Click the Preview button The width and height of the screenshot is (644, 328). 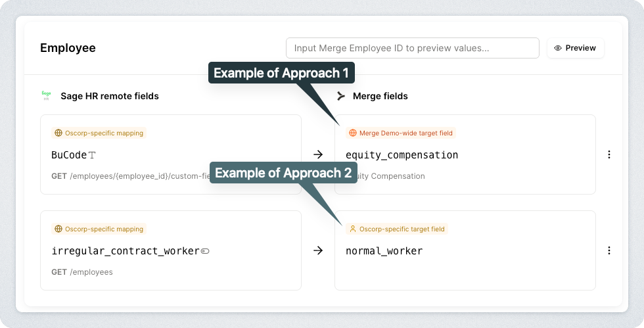tap(575, 48)
